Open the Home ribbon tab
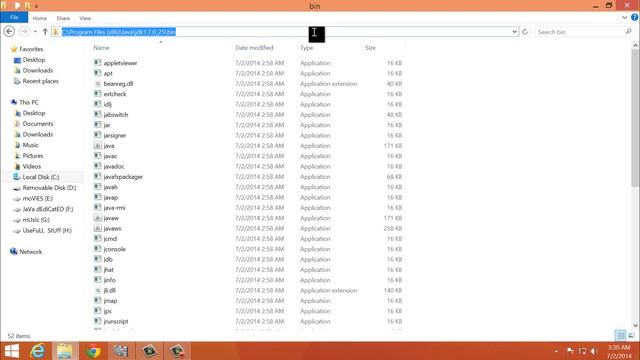 tap(40, 18)
